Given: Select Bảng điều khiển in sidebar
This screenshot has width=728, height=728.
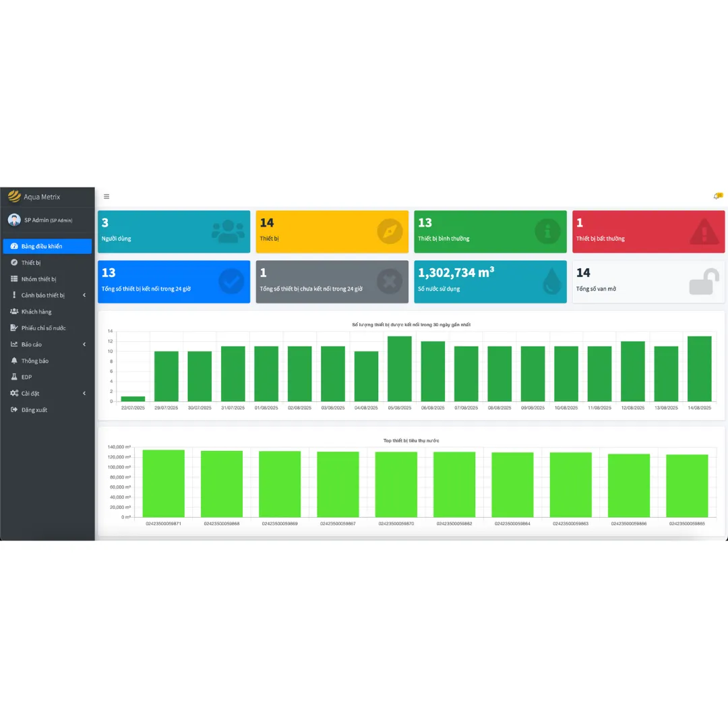Looking at the screenshot, I should tap(41, 247).
